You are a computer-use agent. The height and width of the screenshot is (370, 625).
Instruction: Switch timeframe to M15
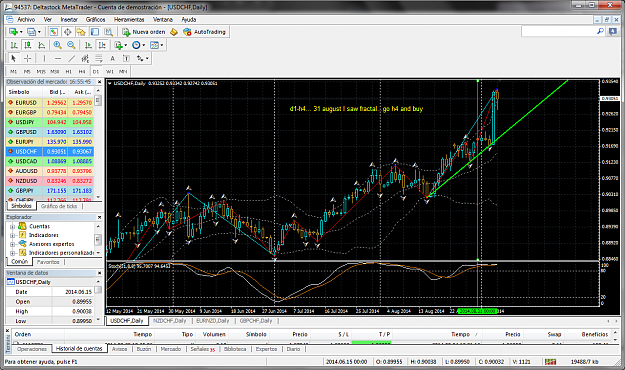coord(41,71)
